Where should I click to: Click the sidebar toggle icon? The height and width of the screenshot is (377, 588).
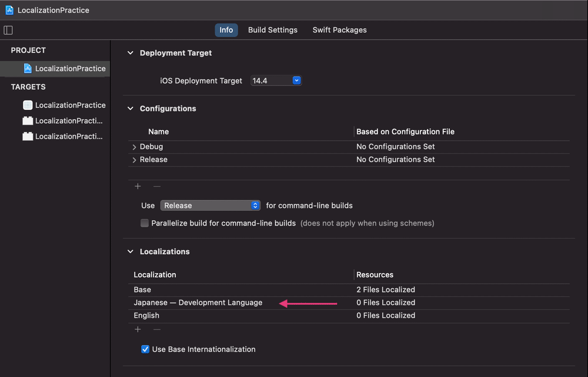coord(8,30)
